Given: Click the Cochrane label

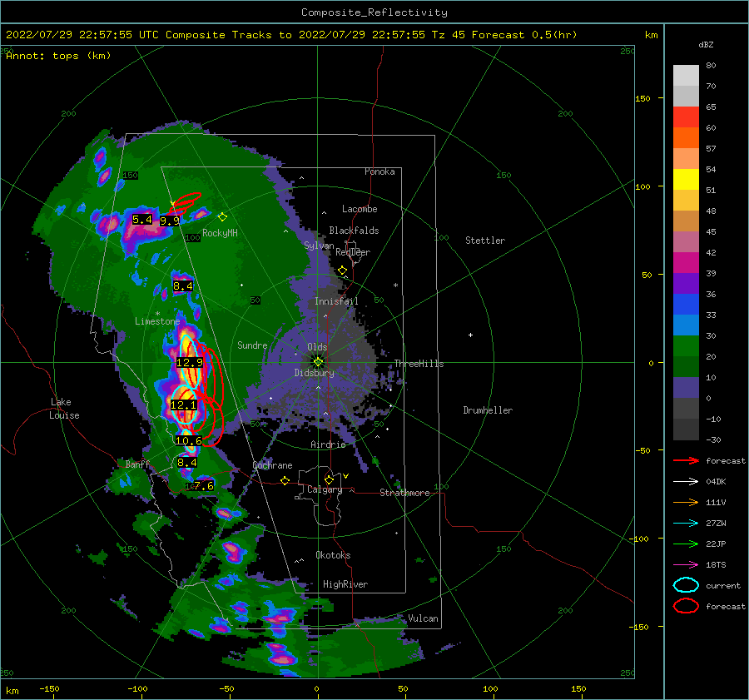Looking at the screenshot, I should (x=272, y=465).
